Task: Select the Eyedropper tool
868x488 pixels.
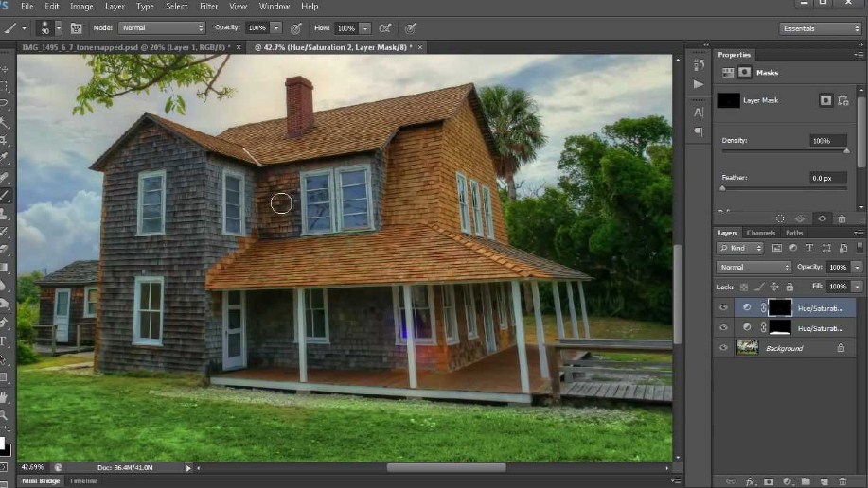Action: [x=4, y=158]
